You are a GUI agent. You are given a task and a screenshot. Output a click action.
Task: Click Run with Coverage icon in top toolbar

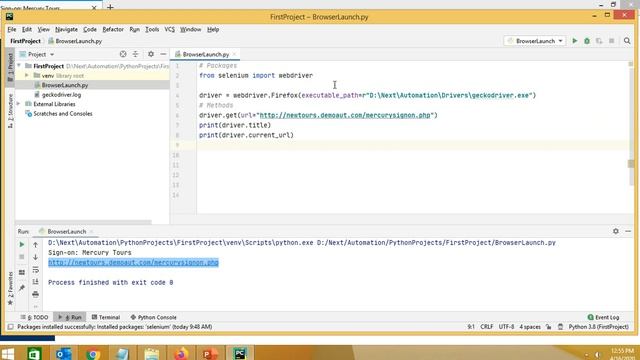point(599,41)
